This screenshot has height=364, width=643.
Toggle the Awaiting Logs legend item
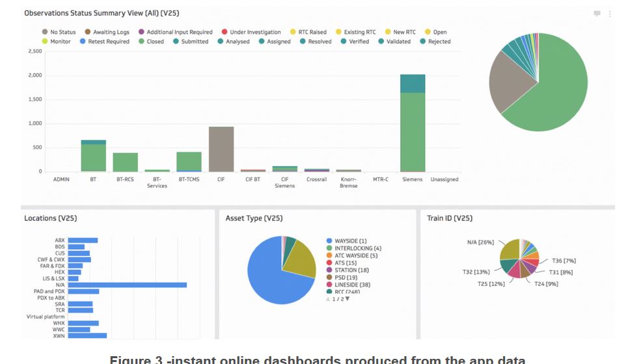107,32
